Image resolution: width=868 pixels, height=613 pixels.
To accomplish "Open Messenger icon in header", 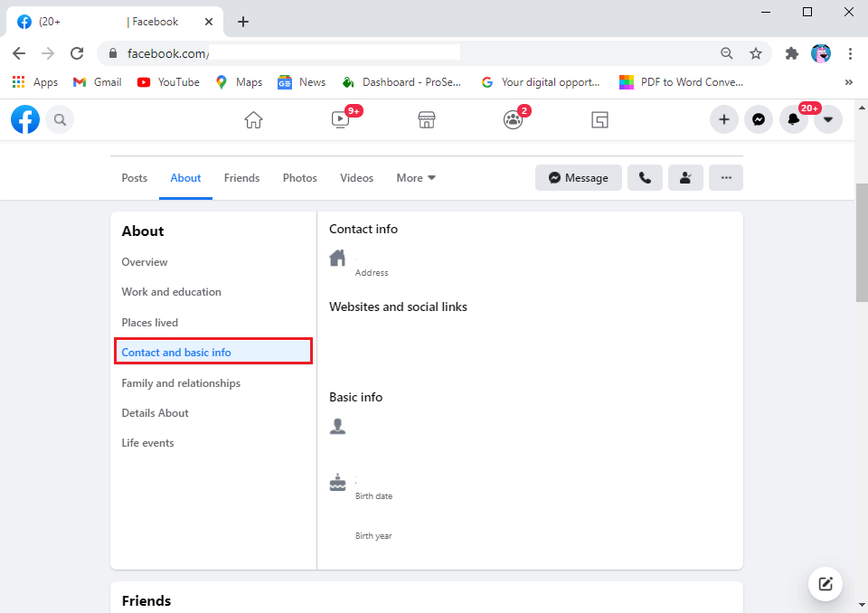I will coord(759,119).
